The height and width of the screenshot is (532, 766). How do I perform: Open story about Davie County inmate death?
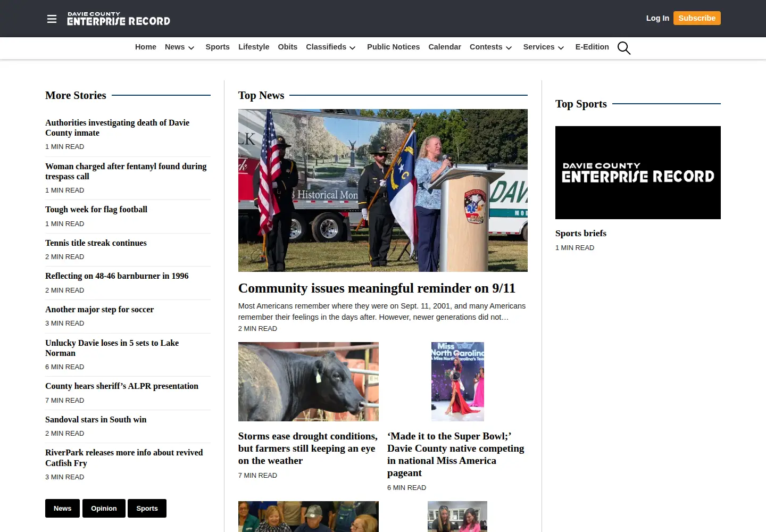(x=117, y=128)
